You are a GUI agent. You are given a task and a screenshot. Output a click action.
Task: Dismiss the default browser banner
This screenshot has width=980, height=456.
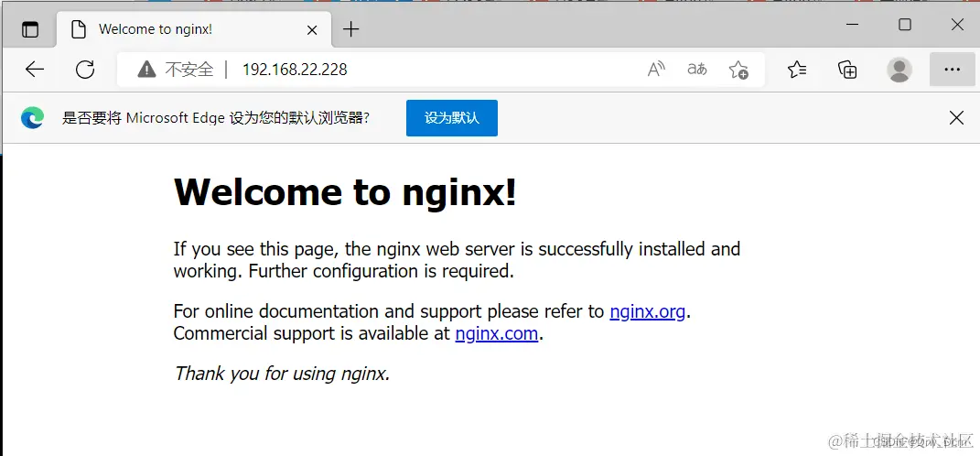[956, 117]
